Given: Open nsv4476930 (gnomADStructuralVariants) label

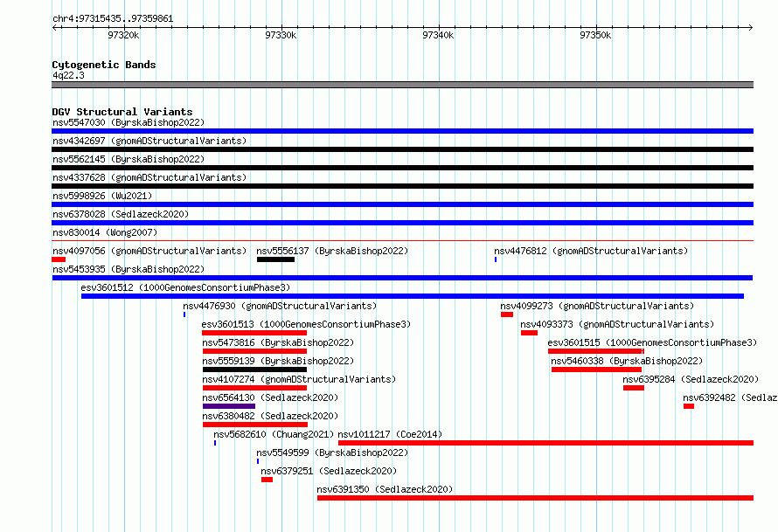Looking at the screenshot, I should [x=280, y=306].
